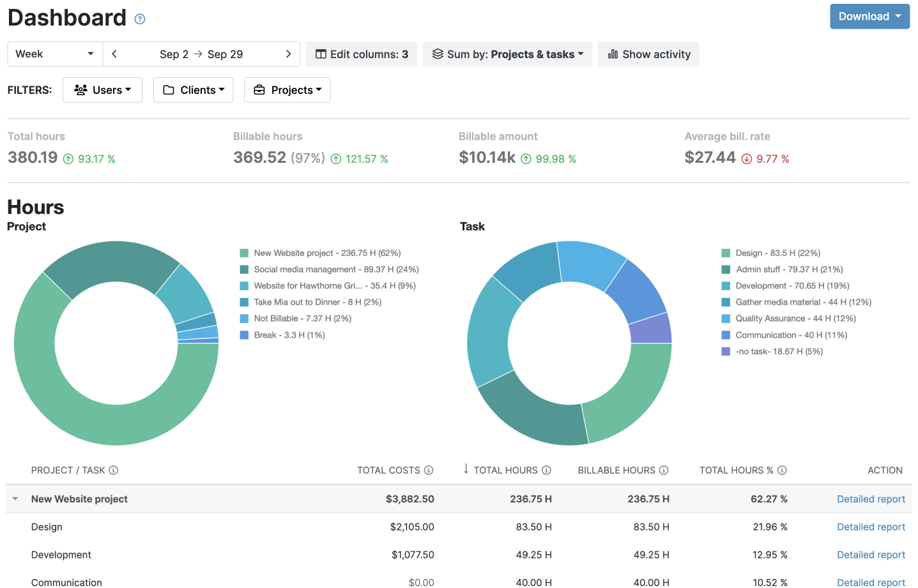Open Detailed report for Development task
This screenshot has width=918, height=588.
pyautogui.click(x=871, y=555)
